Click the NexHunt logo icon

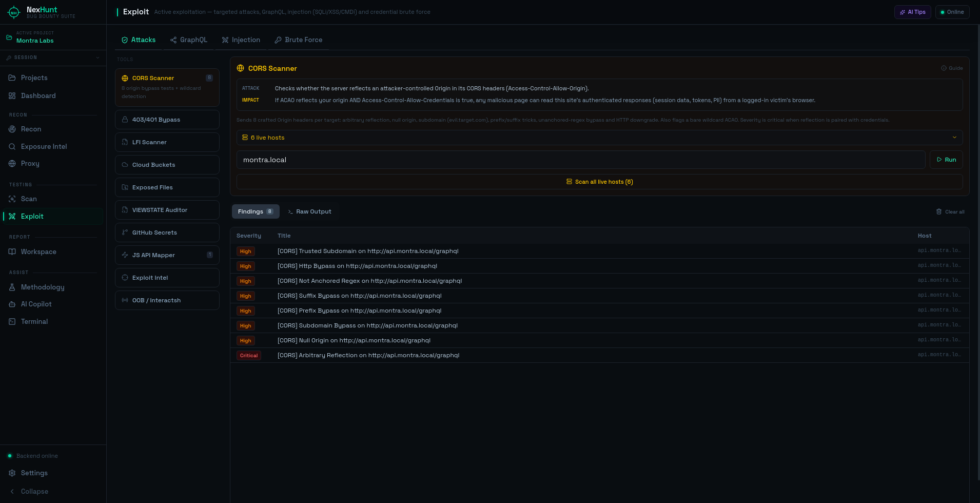point(14,12)
